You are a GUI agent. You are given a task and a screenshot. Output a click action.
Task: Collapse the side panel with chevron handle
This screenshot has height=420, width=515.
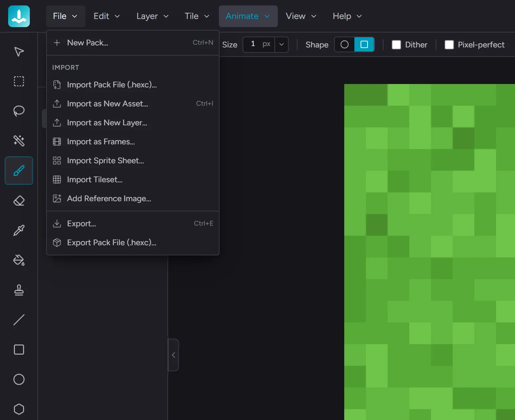pyautogui.click(x=173, y=355)
